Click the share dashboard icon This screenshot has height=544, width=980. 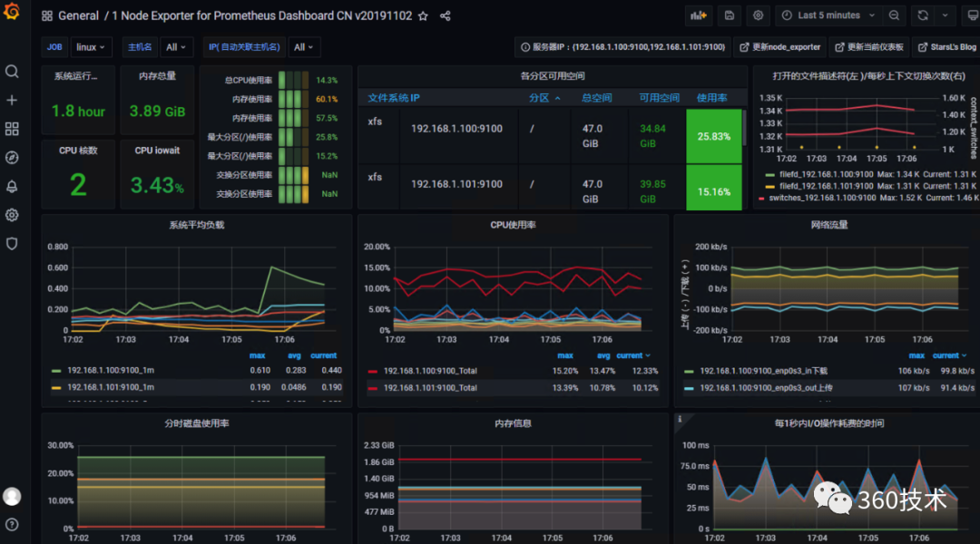pos(445,16)
